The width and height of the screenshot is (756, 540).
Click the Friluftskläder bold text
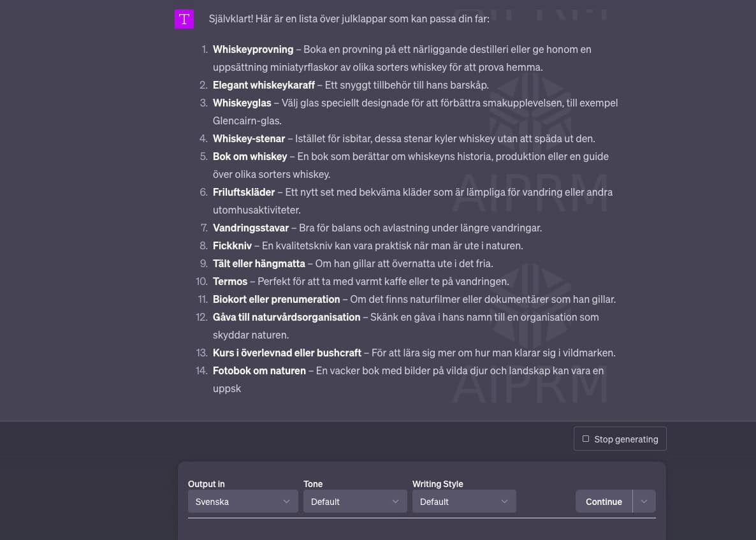244,192
